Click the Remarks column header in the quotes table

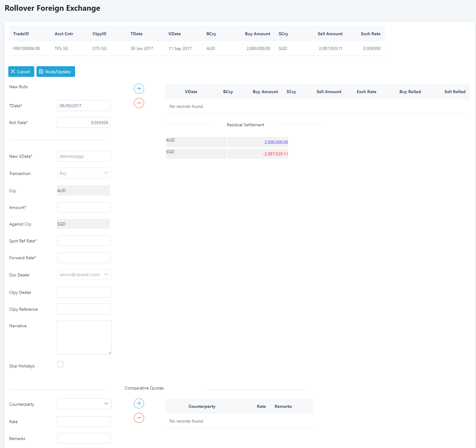tap(283, 406)
